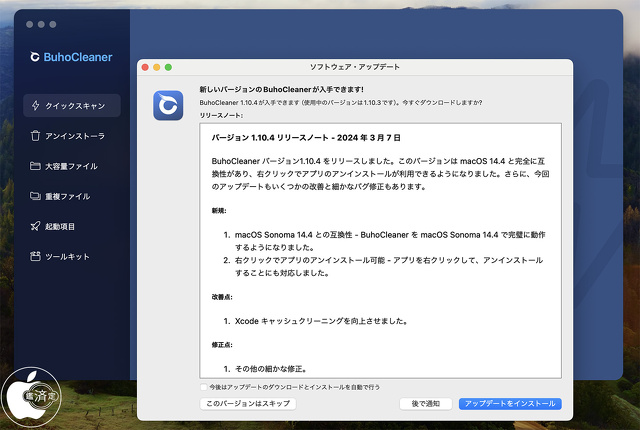
Task: Click the ソフトウェア・アップデート title text
Action: point(355,67)
